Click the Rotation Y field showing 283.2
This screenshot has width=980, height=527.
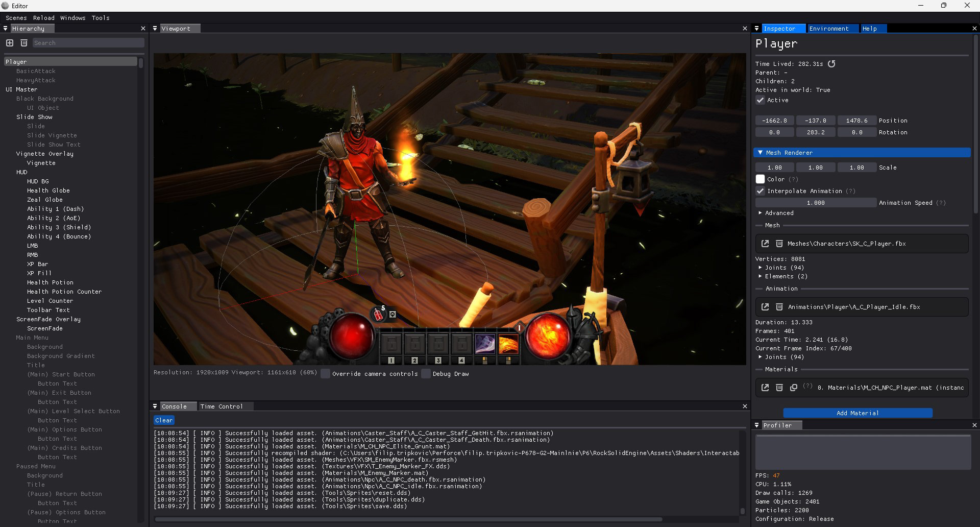tap(816, 132)
